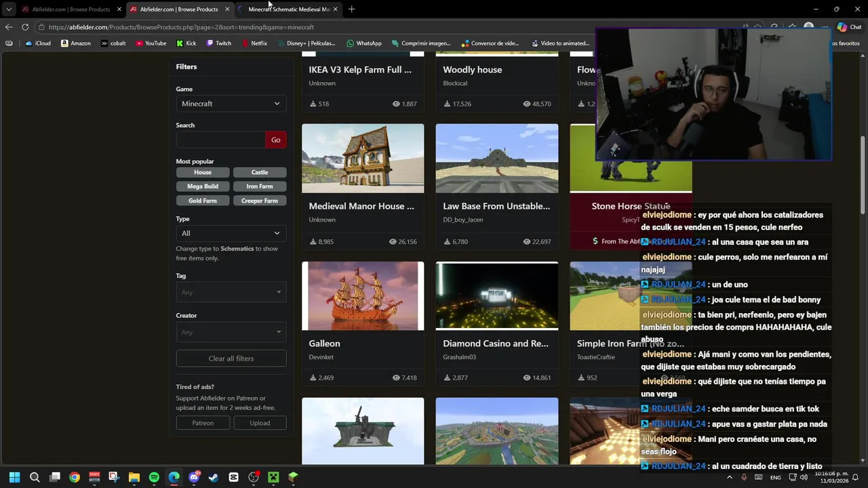This screenshot has height=488, width=868.
Task: Open CapCut from the taskbar
Action: pos(234,477)
